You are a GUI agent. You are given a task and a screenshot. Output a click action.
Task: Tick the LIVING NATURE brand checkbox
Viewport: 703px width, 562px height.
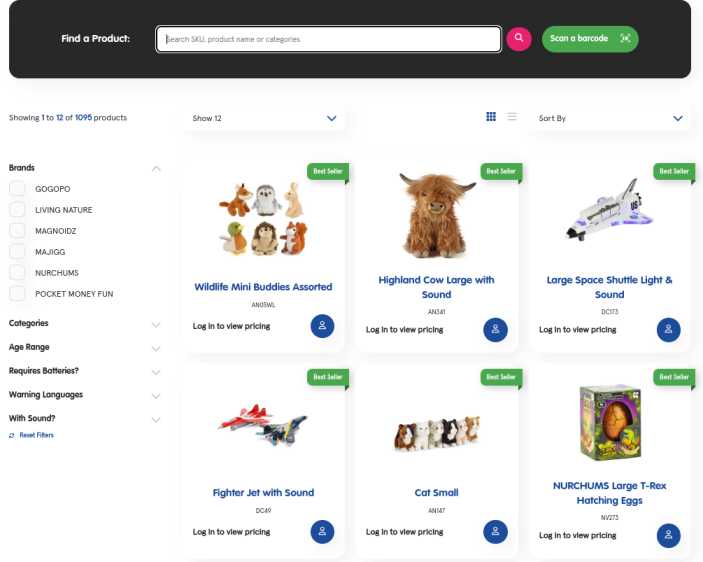click(x=17, y=210)
